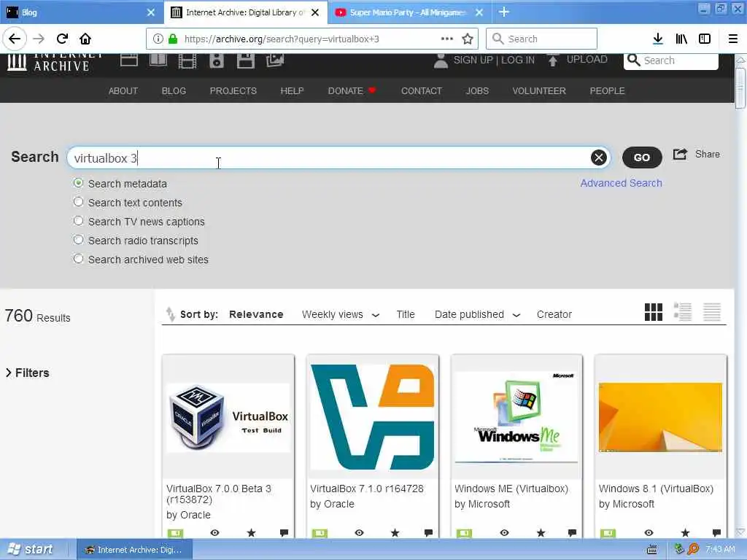Expand the Filters section
This screenshot has height=560, width=747.
pos(28,373)
